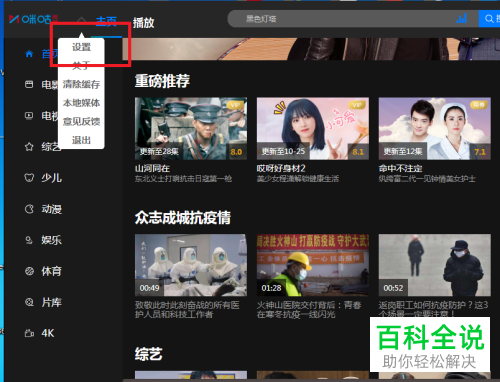Image resolution: width=500 pixels, height=382 pixels.
Task: Open the dropdown arrow next to logo
Action: click(81, 20)
